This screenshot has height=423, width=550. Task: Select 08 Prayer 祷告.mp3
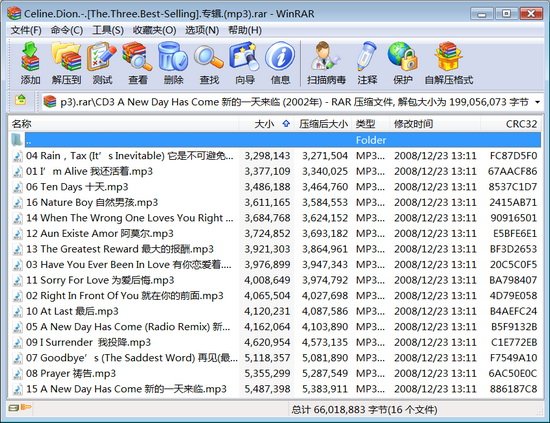tap(275, 373)
